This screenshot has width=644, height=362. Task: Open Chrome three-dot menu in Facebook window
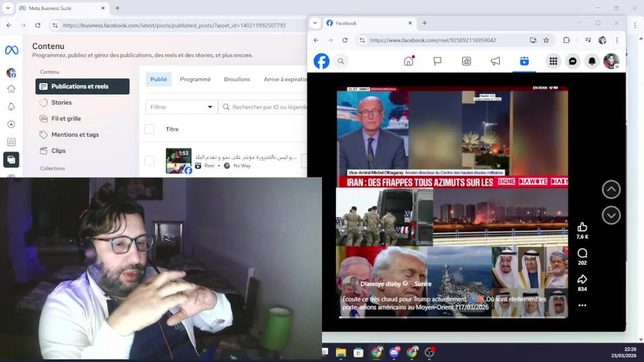coord(617,40)
